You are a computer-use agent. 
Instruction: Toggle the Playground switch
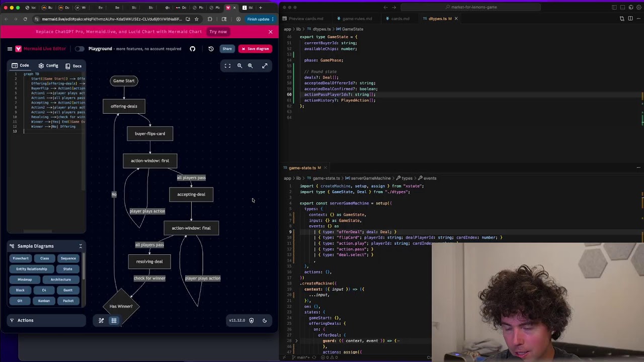point(79,49)
